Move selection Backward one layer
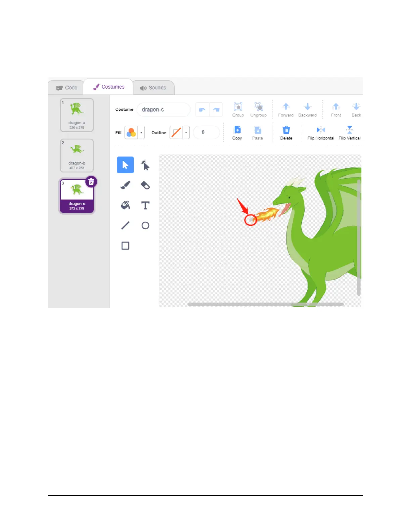The width and height of the screenshot is (411, 532). tap(307, 109)
